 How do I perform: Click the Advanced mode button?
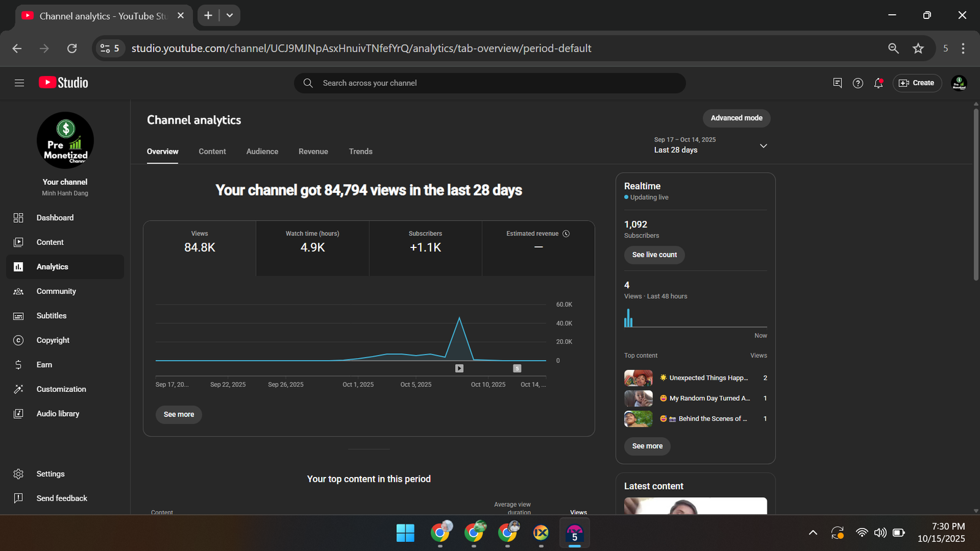tap(736, 118)
